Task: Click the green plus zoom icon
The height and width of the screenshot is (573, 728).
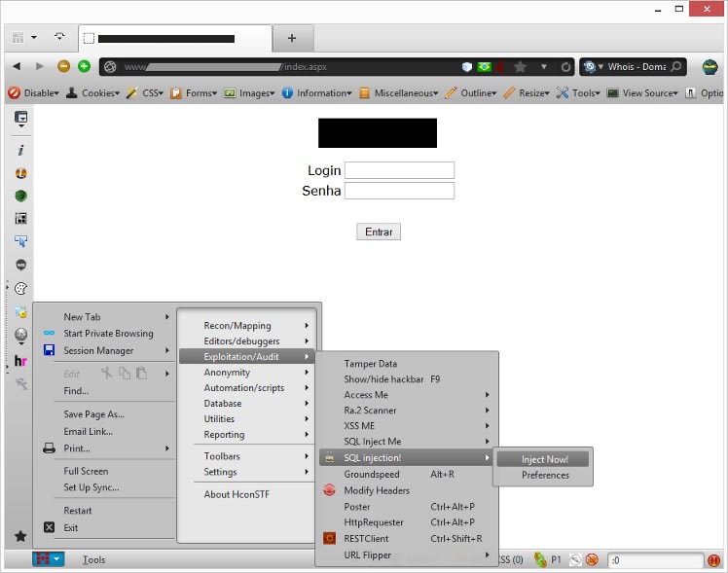Action: (84, 66)
